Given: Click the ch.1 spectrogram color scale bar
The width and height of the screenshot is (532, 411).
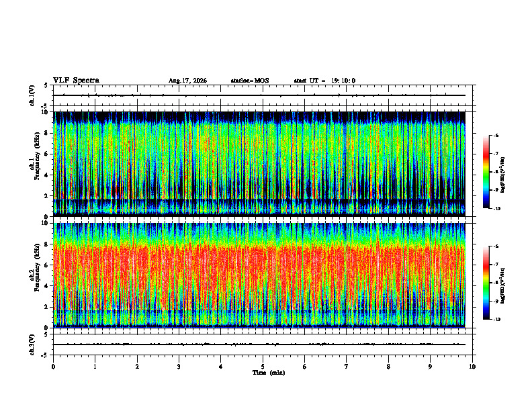Looking at the screenshot, I should point(486,172).
